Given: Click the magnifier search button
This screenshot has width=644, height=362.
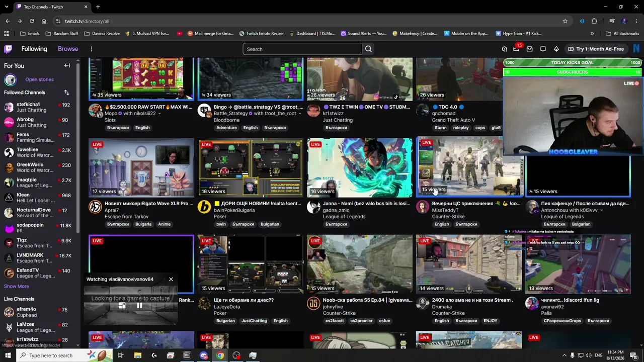Looking at the screenshot, I should point(368,49).
